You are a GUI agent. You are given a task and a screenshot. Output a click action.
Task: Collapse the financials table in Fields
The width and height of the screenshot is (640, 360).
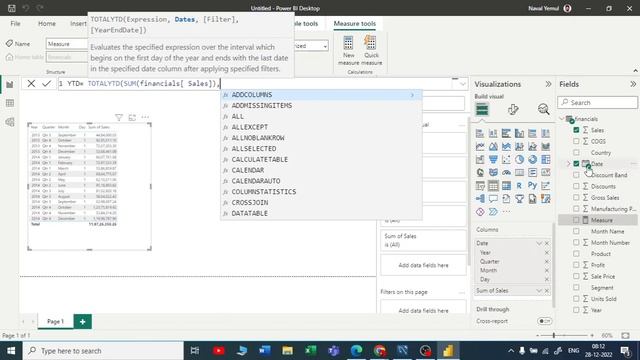coord(562,119)
